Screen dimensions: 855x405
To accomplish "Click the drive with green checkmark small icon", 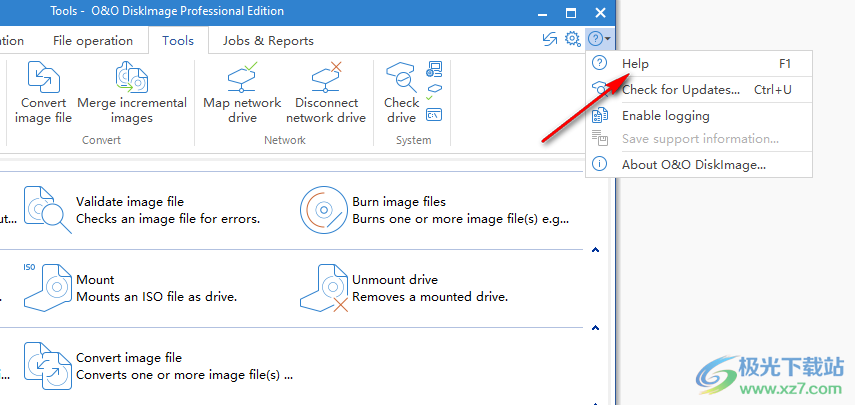I will click(434, 92).
